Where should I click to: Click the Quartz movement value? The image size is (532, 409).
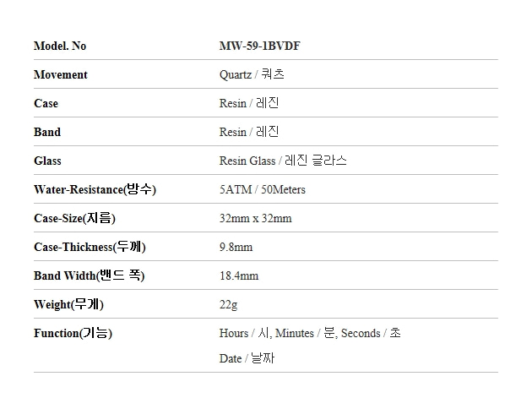click(x=252, y=74)
